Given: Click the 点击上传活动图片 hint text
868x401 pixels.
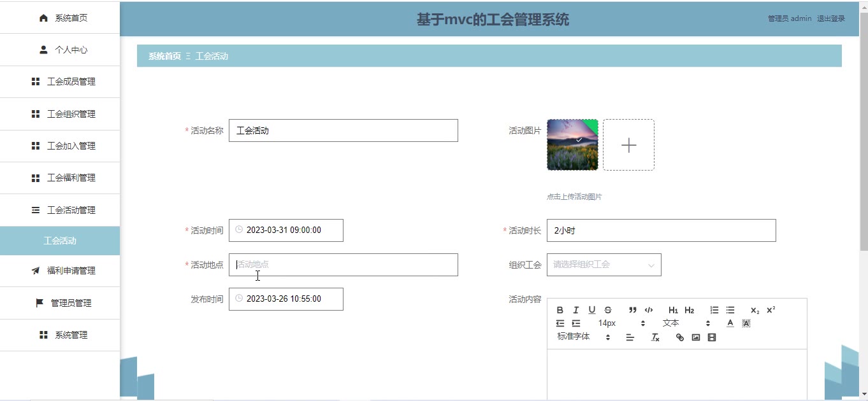Looking at the screenshot, I should [x=574, y=197].
